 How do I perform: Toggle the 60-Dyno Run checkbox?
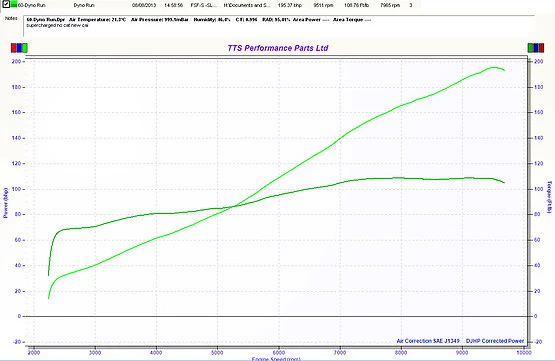(x=6, y=5)
